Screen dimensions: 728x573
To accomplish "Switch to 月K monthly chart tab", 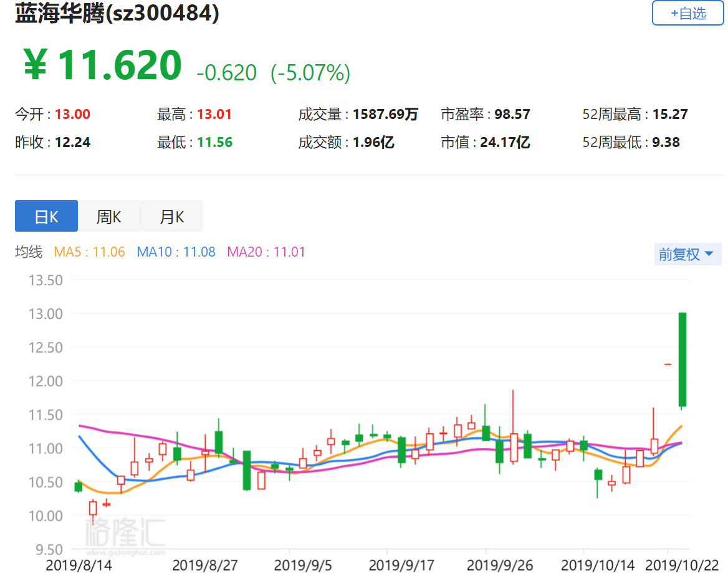I will tap(172, 216).
